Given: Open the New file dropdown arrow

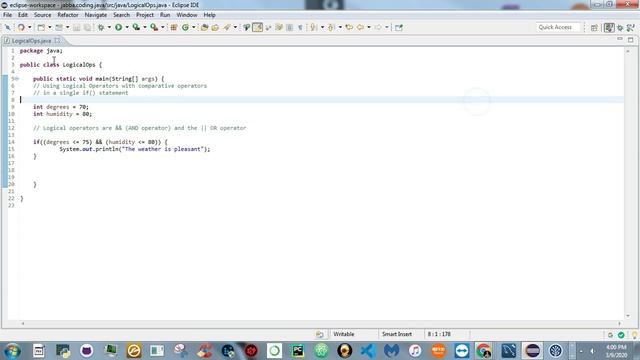Looking at the screenshot, I should point(50,27).
